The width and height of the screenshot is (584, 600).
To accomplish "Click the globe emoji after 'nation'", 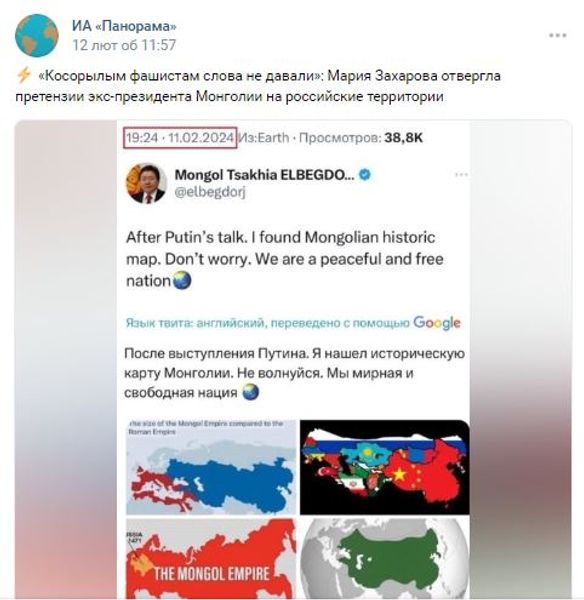I will tap(182, 281).
